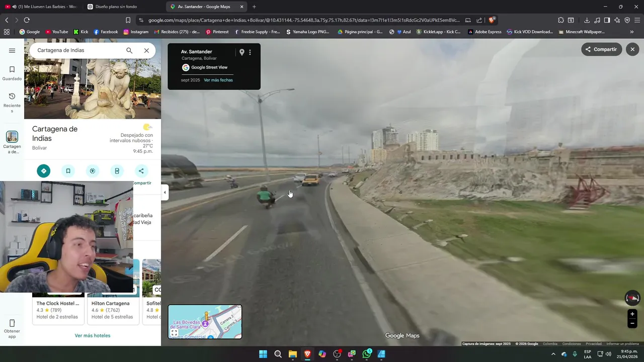
Task: Switch to Me Llueven Las Barbies tab
Action: point(41,7)
